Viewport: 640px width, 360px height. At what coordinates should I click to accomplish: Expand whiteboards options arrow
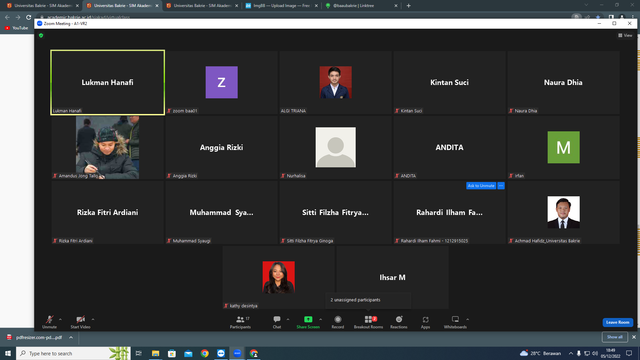click(468, 319)
